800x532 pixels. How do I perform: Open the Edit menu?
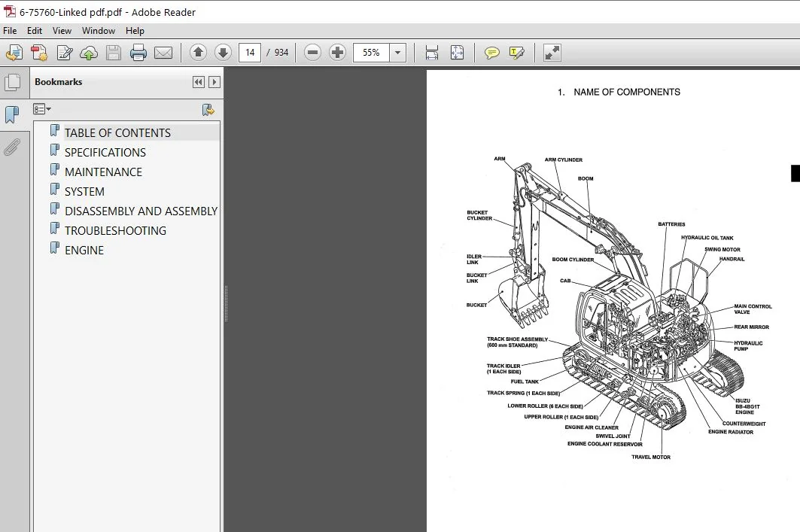pos(34,31)
